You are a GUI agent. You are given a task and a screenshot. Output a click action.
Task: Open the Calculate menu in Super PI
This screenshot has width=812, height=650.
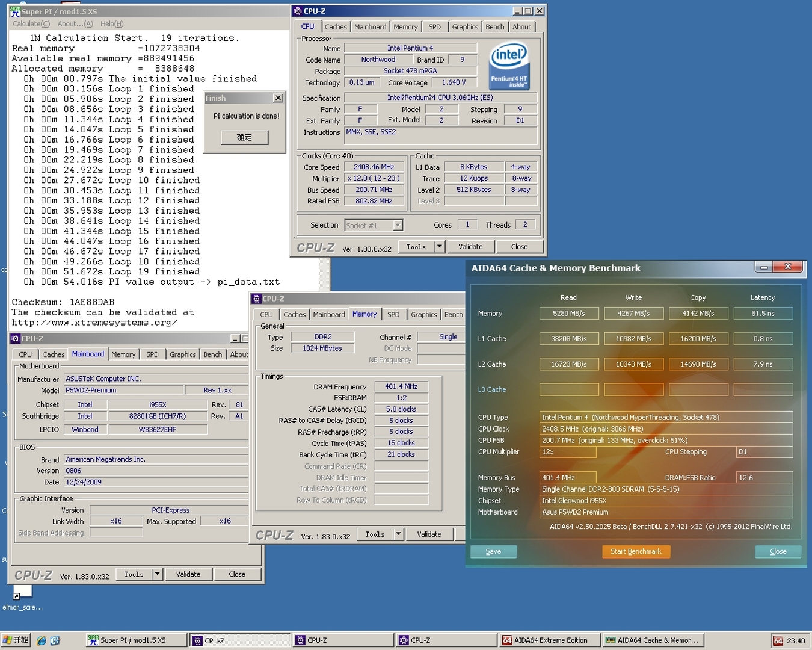[31, 24]
